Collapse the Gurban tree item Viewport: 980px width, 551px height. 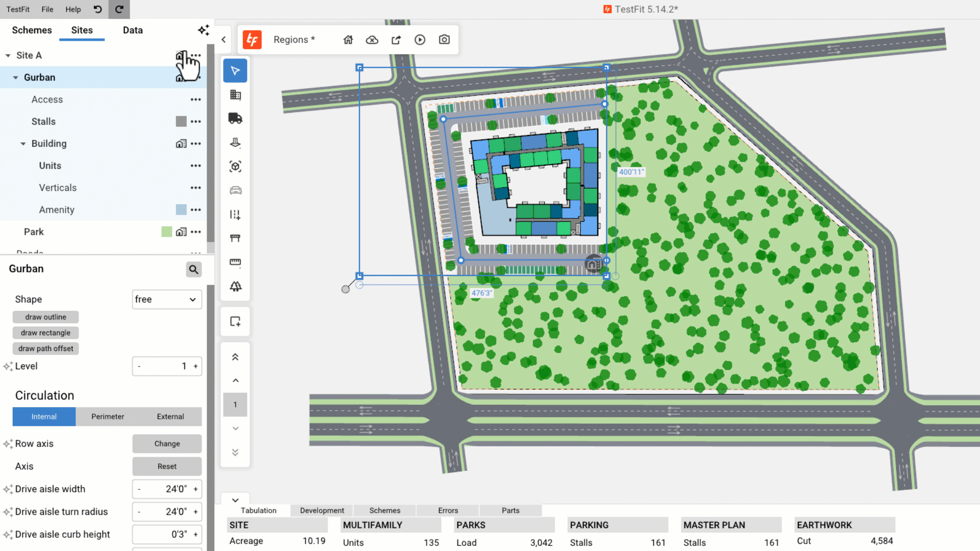15,78
